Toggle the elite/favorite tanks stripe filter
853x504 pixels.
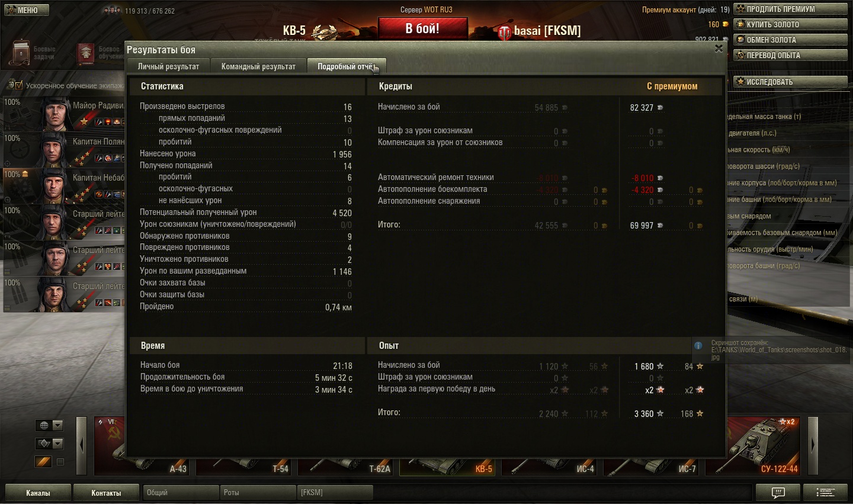coord(43,461)
